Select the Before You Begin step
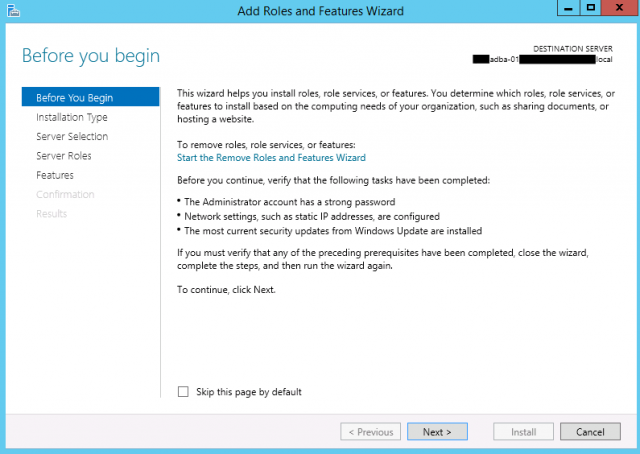 (91, 97)
